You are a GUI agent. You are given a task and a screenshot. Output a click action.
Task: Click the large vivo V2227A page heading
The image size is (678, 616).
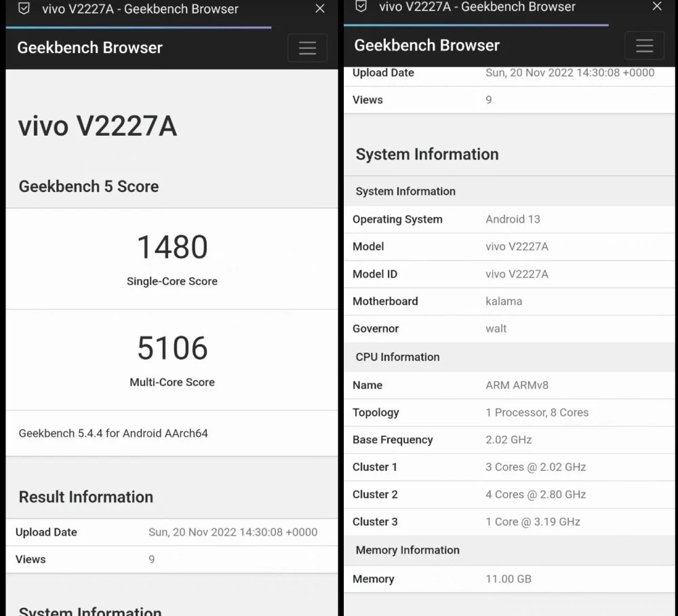pos(98,126)
